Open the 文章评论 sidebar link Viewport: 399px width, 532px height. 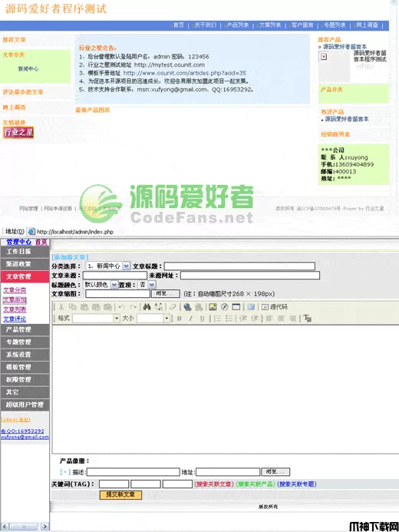[15, 319]
